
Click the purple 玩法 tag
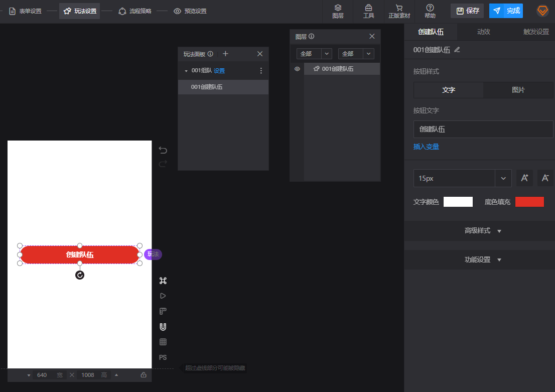coord(153,254)
